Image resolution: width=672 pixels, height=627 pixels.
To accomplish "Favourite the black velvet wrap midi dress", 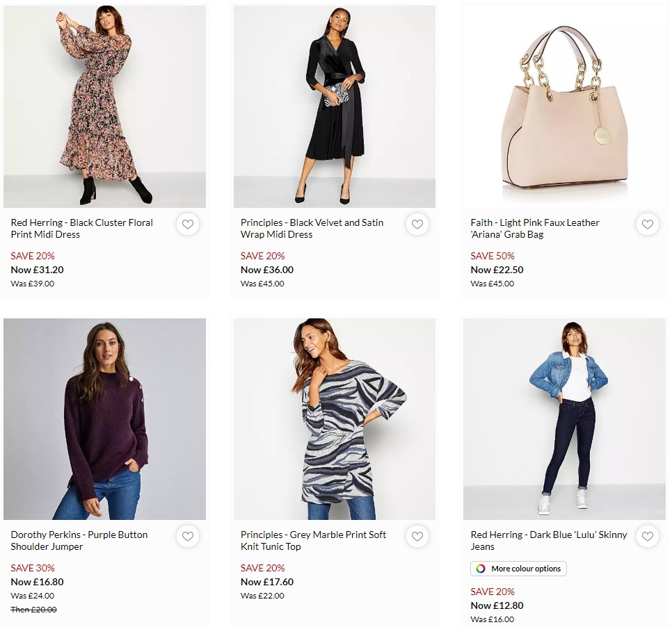I will 417,225.
